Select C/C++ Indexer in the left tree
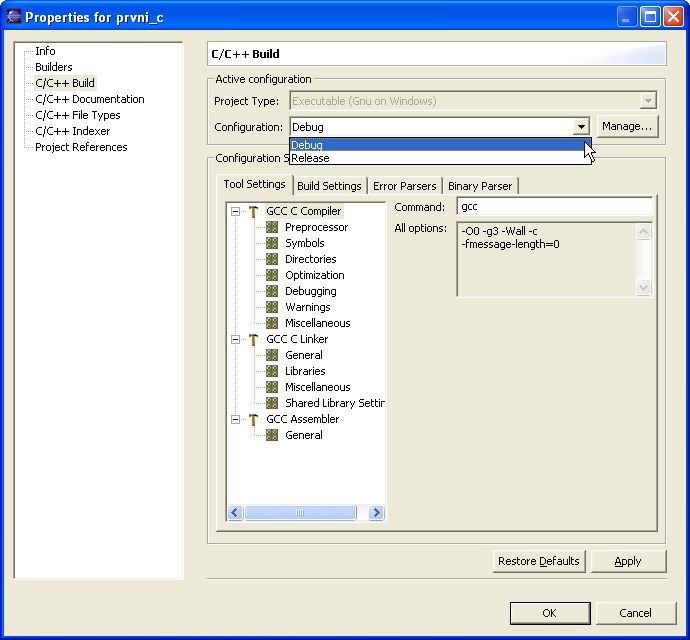Image resolution: width=690 pixels, height=640 pixels. 72,131
